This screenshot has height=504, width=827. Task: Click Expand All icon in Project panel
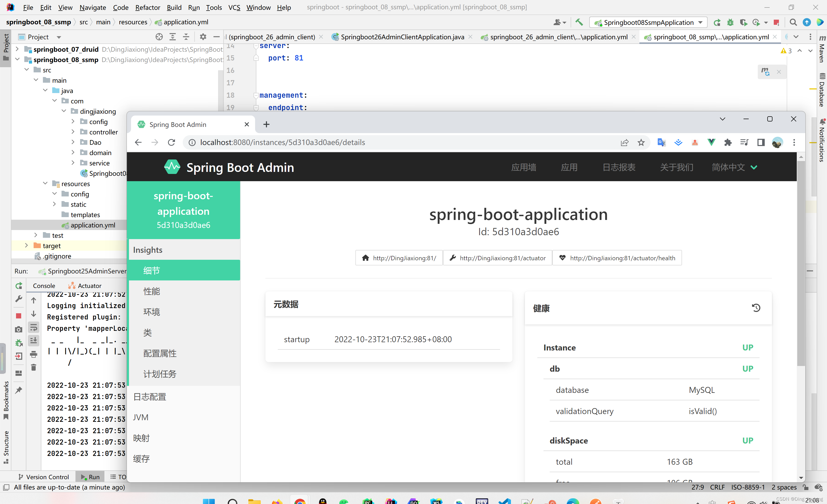tap(173, 37)
